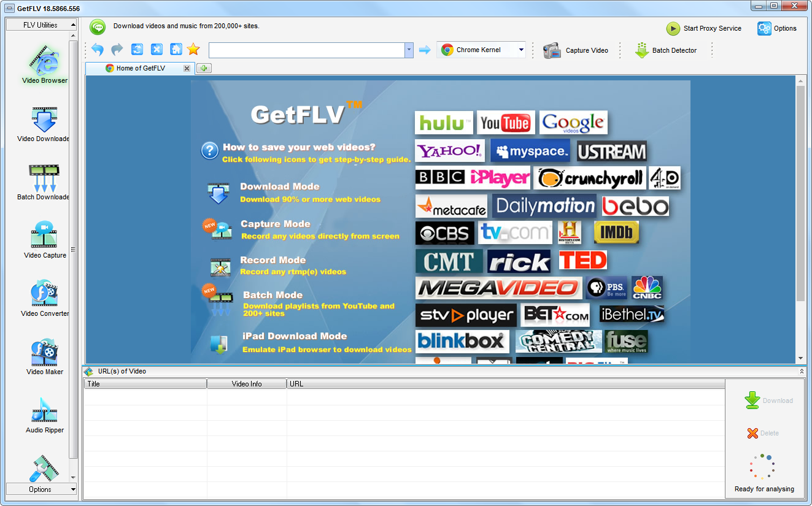Click the Download Mode guide link
This screenshot has width=812, height=506.
279,186
